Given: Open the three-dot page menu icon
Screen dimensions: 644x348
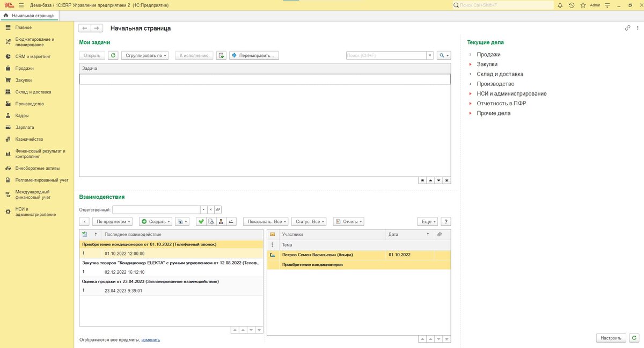Looking at the screenshot, I should coord(636,28).
